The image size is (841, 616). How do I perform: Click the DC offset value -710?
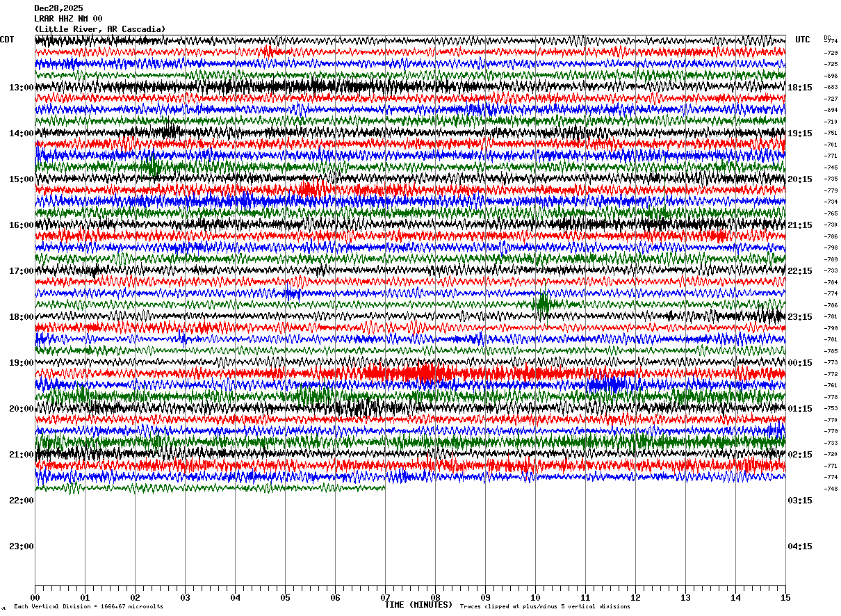coord(831,122)
